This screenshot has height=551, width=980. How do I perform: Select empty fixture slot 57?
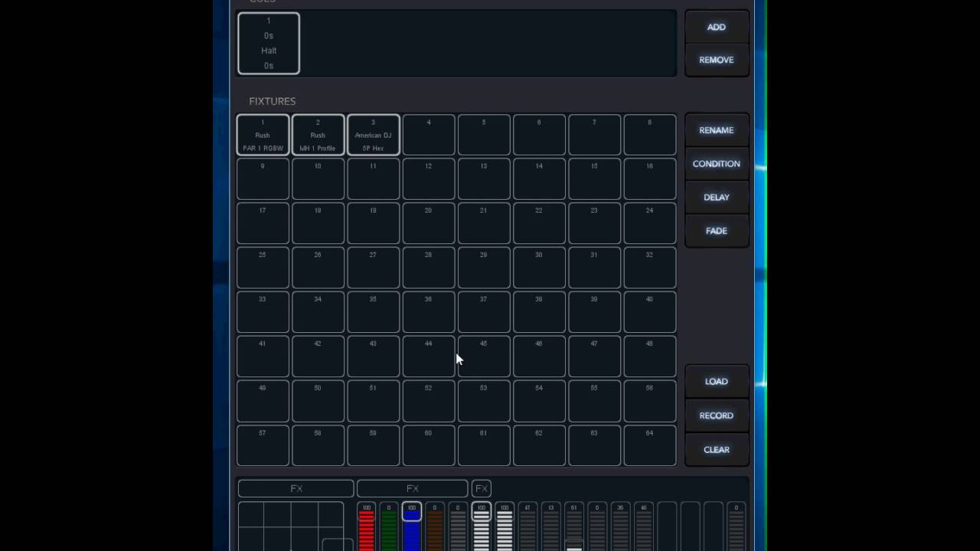tap(263, 445)
